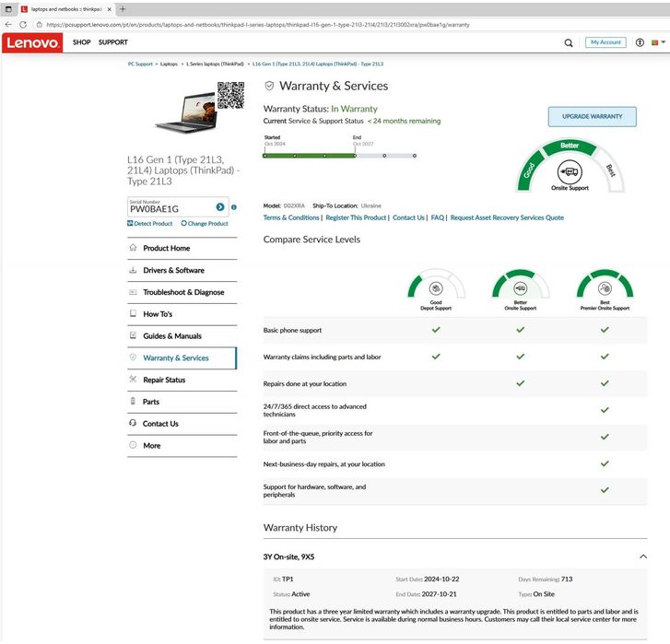The image size is (670, 644).
Task: Click L16 Gen 1 Type 21L3 breadcrumb
Action: tap(317, 64)
